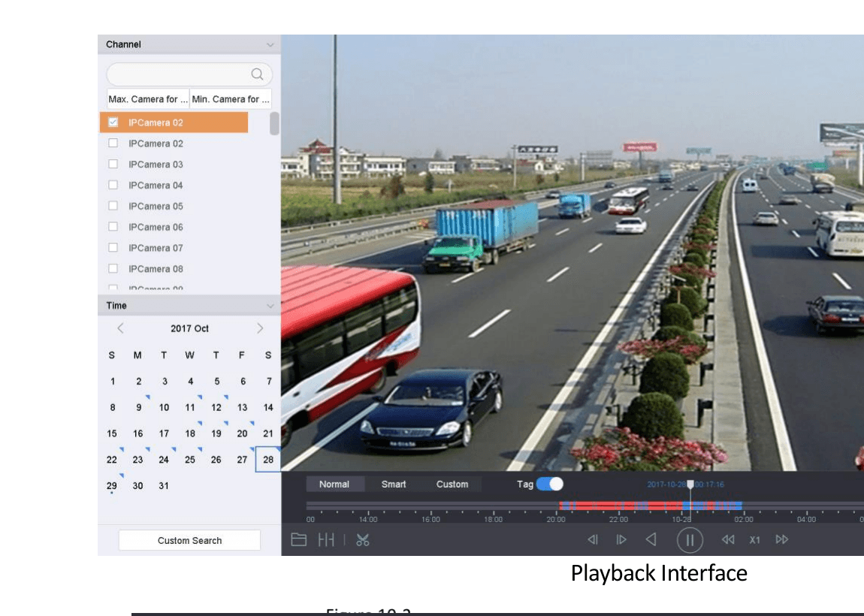Switch to Custom playback mode tab
This screenshot has width=864, height=616.
[x=452, y=485]
